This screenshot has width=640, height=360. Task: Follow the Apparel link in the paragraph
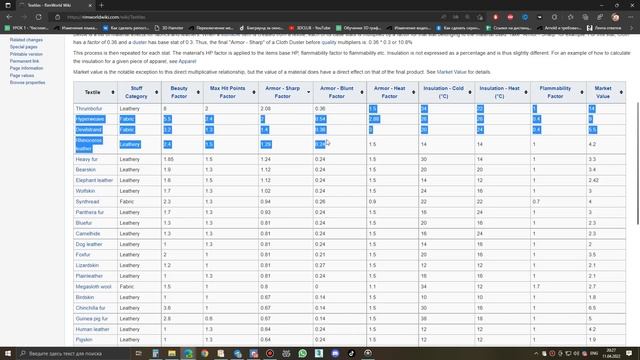187,61
